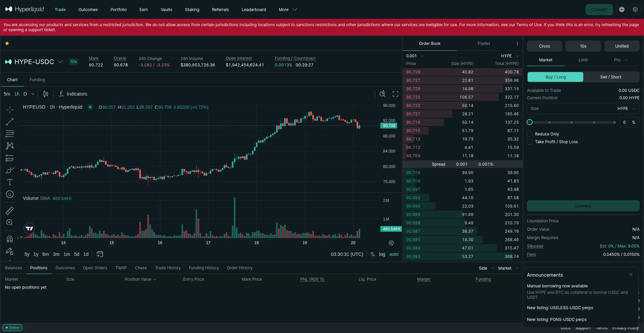Open chart interval dropdown arrow next to D
The height and width of the screenshot is (333, 644).
pos(33,94)
